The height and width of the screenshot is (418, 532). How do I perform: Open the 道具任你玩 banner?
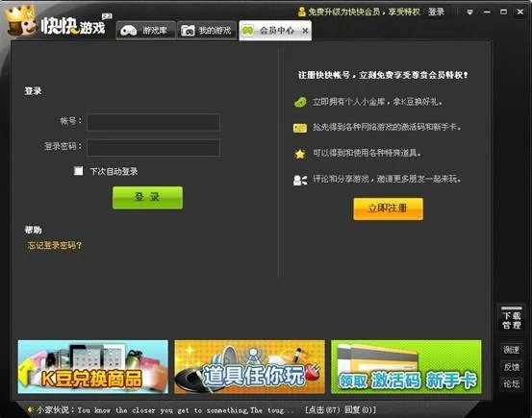coord(249,367)
